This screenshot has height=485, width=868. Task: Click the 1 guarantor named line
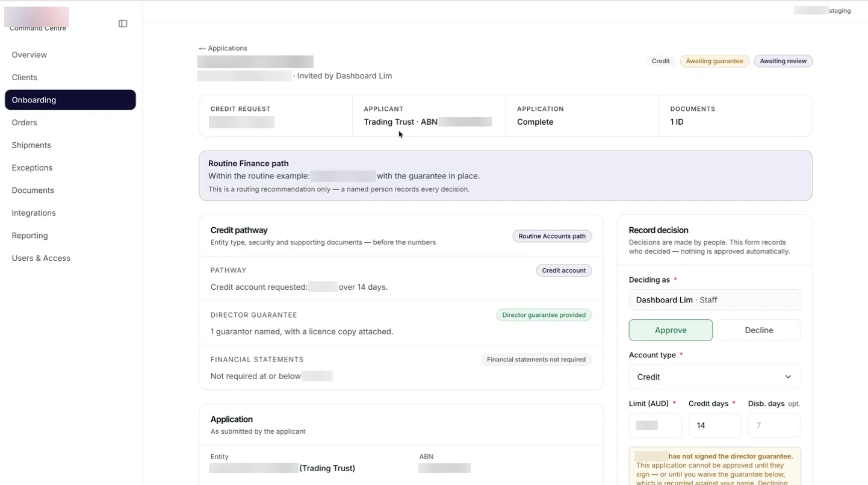pos(302,331)
